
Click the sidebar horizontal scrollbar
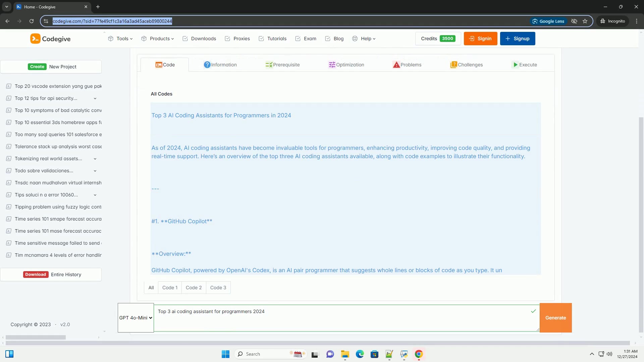pos(36,338)
